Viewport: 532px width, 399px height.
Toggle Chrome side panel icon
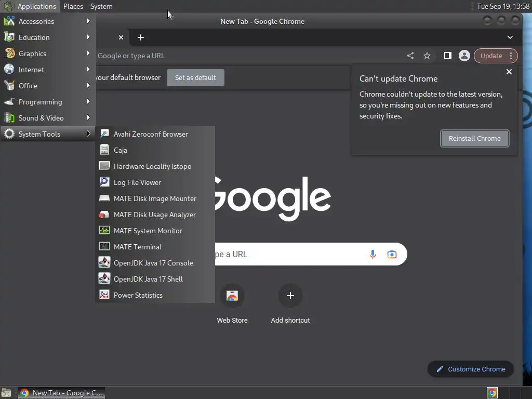tap(447, 56)
